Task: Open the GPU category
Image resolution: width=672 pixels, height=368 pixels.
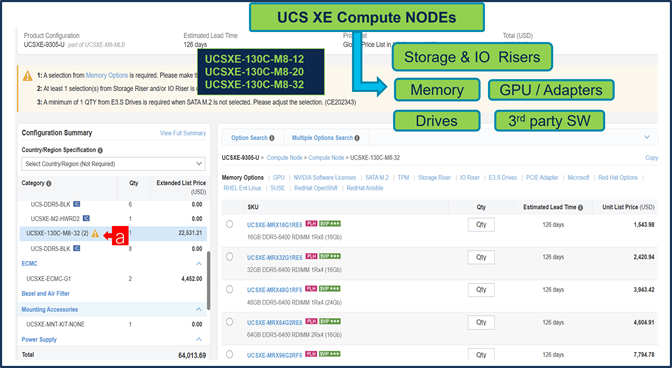Action: click(x=279, y=177)
